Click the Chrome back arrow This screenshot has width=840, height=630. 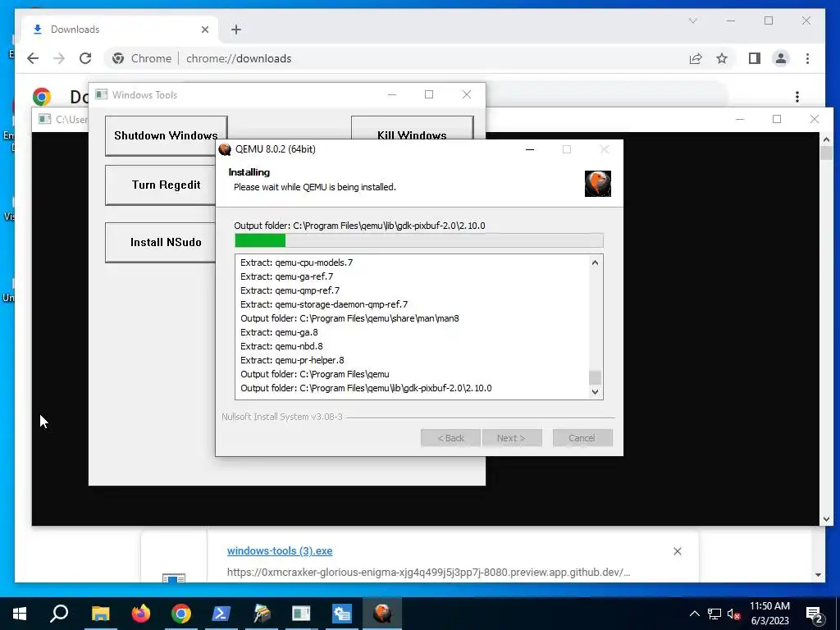33,58
